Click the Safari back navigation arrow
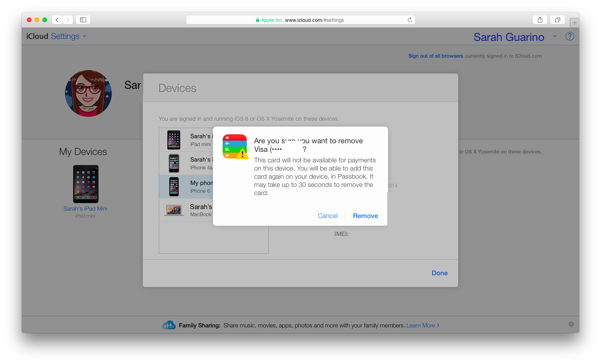601x364 pixels. [57, 20]
